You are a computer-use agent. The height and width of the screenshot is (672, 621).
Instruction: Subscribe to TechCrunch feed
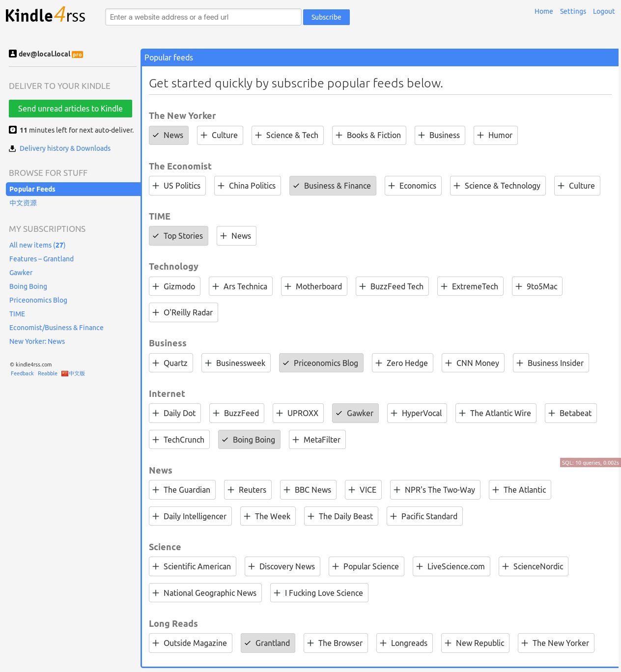tap(179, 440)
